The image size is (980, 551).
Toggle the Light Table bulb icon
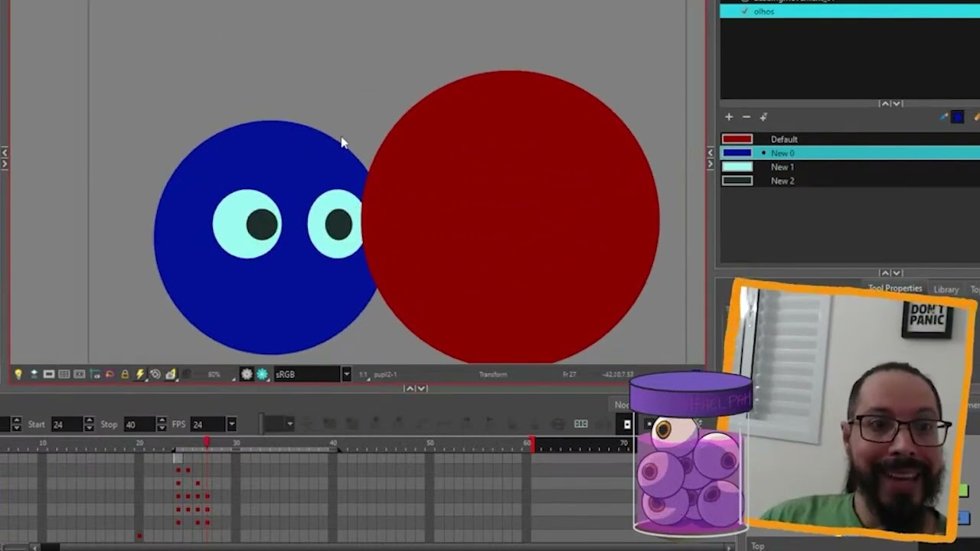[18, 374]
